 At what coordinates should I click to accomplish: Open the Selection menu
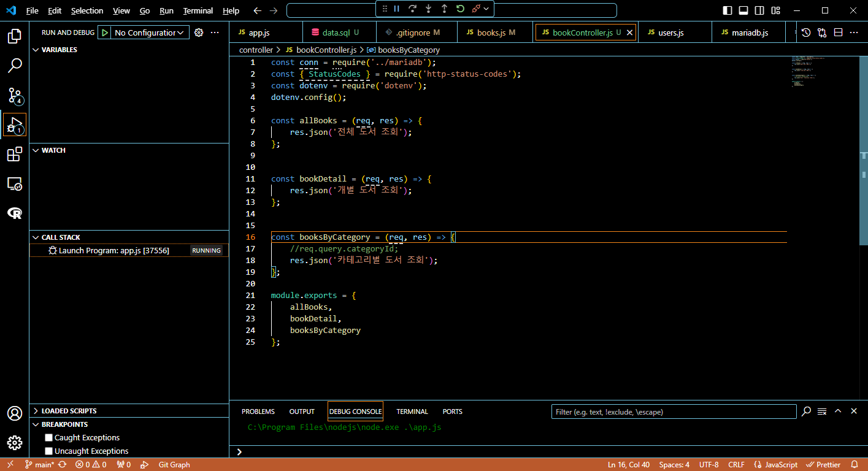point(87,10)
